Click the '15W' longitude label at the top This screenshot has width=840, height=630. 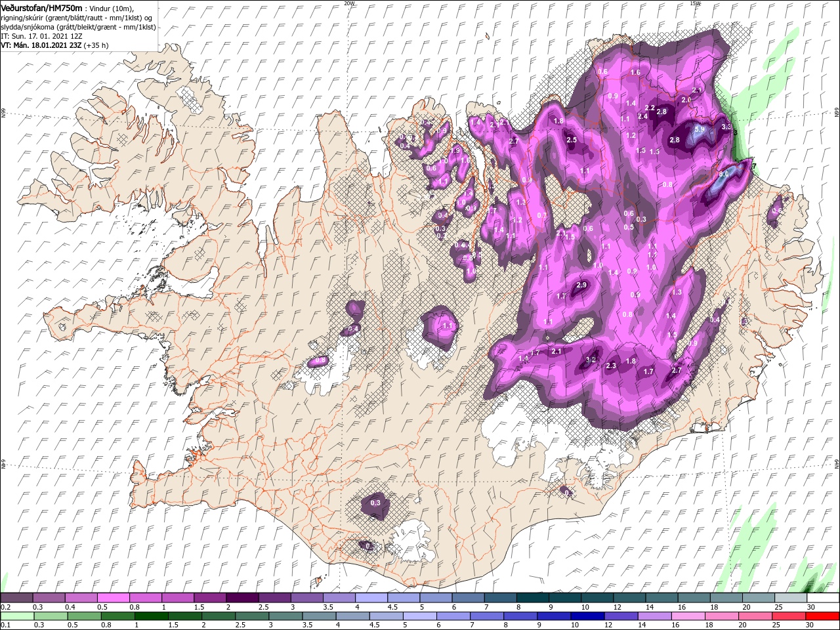pos(695,3)
